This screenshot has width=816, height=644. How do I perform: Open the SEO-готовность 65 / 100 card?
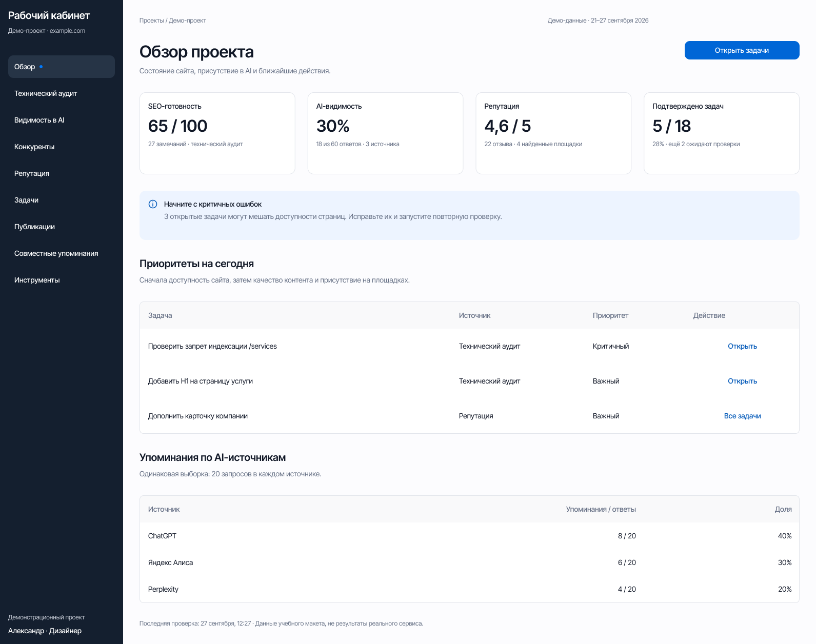pyautogui.click(x=217, y=133)
